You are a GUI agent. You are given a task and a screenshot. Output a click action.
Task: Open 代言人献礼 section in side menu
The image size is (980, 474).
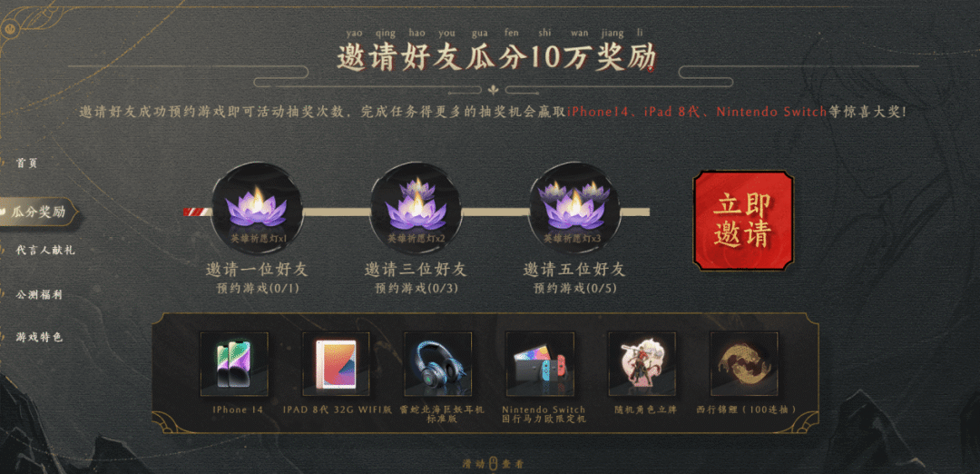tap(45, 250)
